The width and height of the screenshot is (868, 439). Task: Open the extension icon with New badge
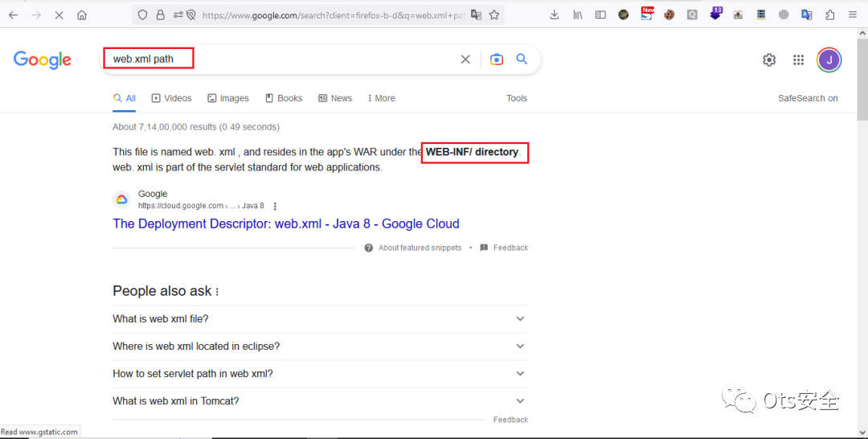646,14
